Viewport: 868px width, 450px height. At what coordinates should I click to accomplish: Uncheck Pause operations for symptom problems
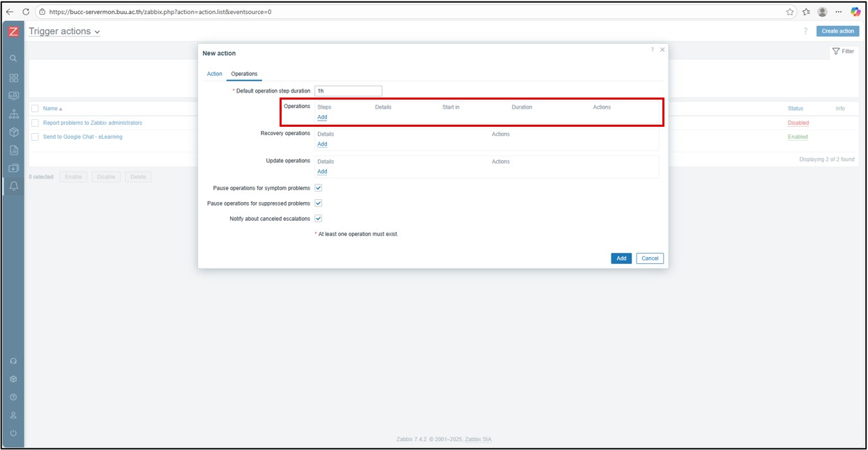pos(319,188)
